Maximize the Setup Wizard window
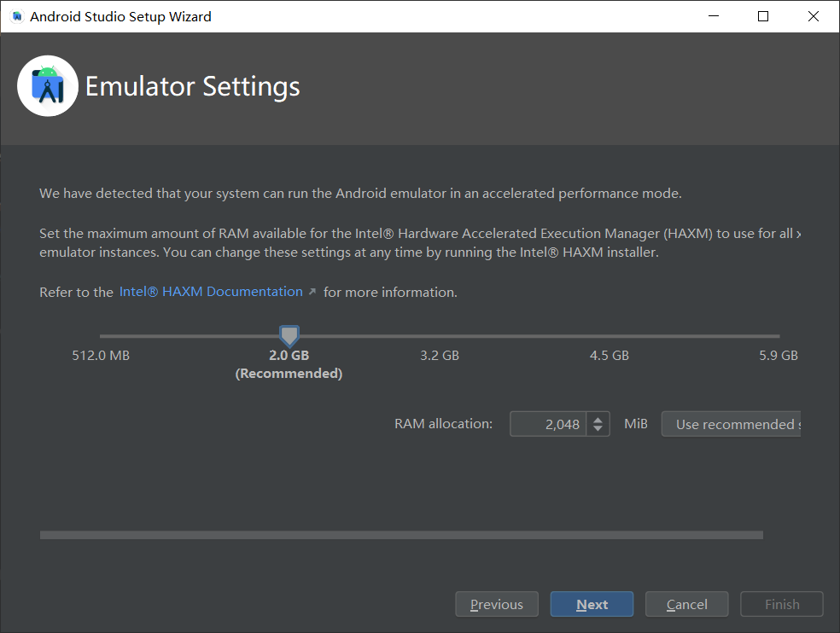The width and height of the screenshot is (840, 633). point(763,16)
